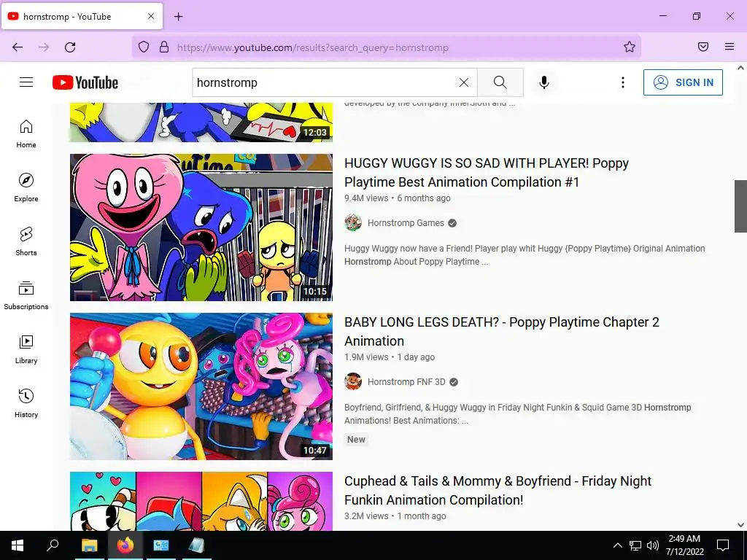This screenshot has width=747, height=560.
Task: Start voice search with microphone icon
Action: [544, 82]
